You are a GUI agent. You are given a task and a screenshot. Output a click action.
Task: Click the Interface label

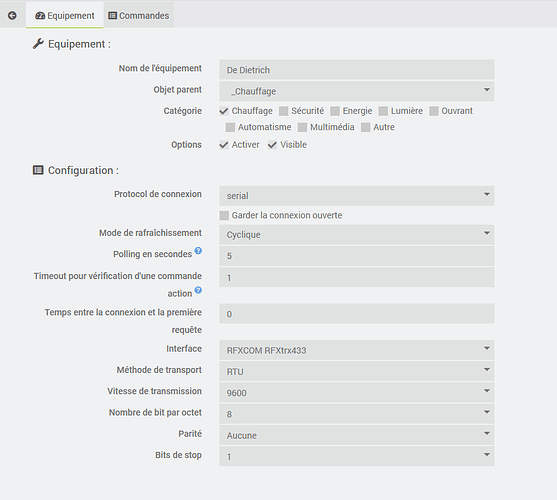click(184, 349)
